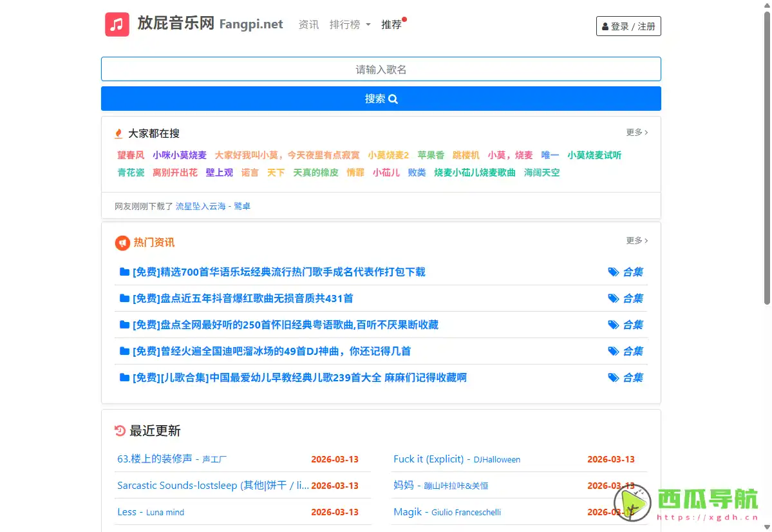This screenshot has width=772, height=532.
Task: Open the 资讯 menu item
Action: pyautogui.click(x=308, y=24)
